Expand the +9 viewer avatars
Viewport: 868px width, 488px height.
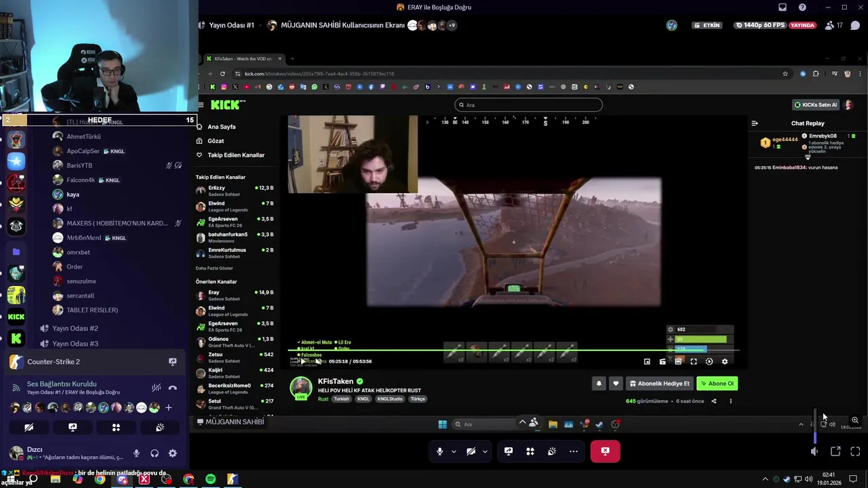(452, 25)
